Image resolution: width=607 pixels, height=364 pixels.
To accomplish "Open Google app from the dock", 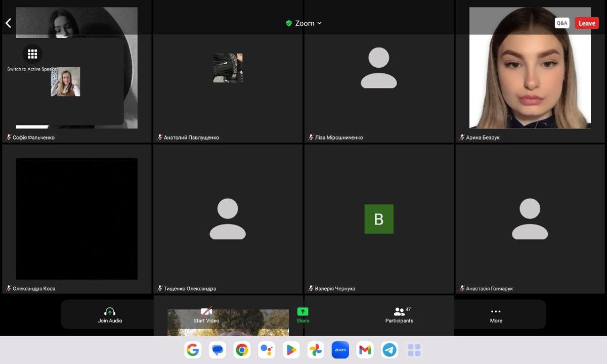I will click(x=193, y=350).
